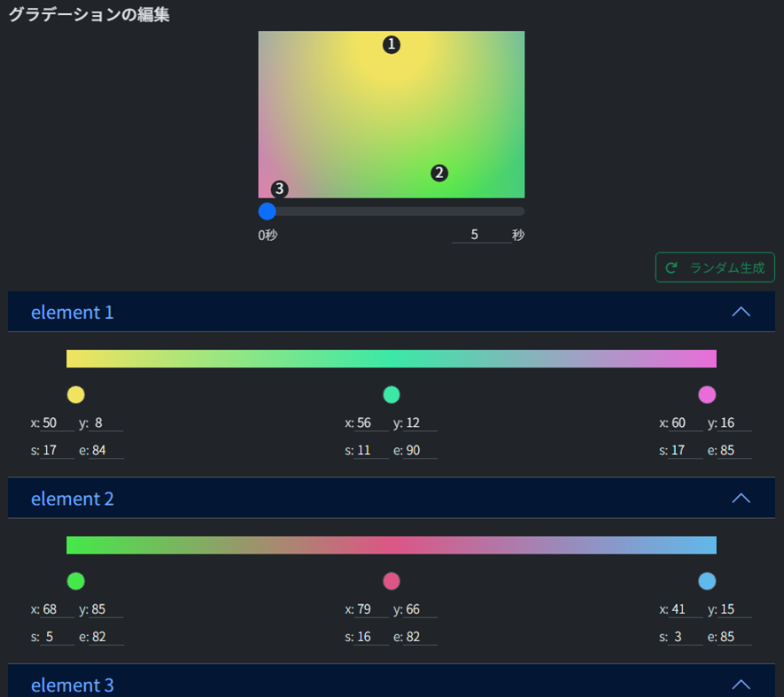This screenshot has height=697, width=784.
Task: Select marker ❸ on the gradient preview
Action: tap(280, 189)
